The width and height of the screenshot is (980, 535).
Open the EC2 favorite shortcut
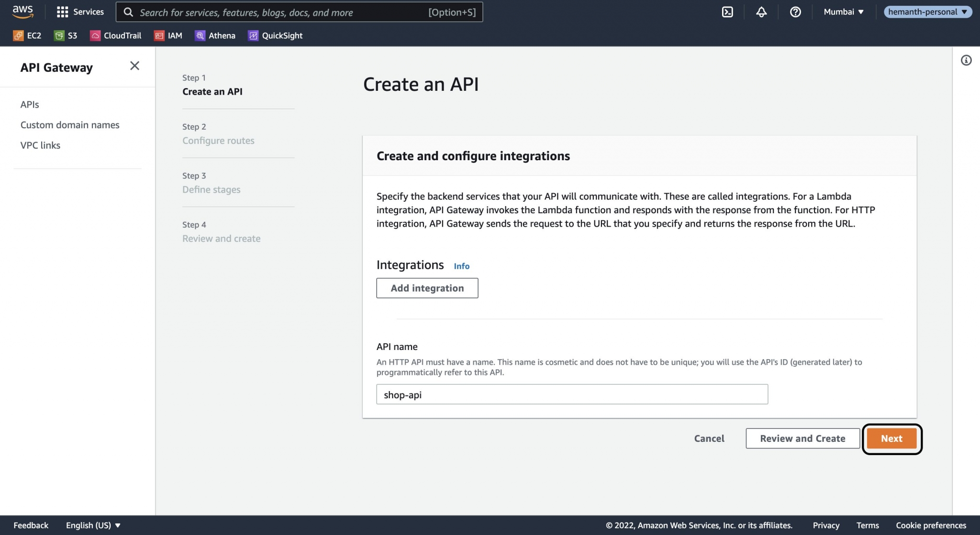[x=27, y=35]
